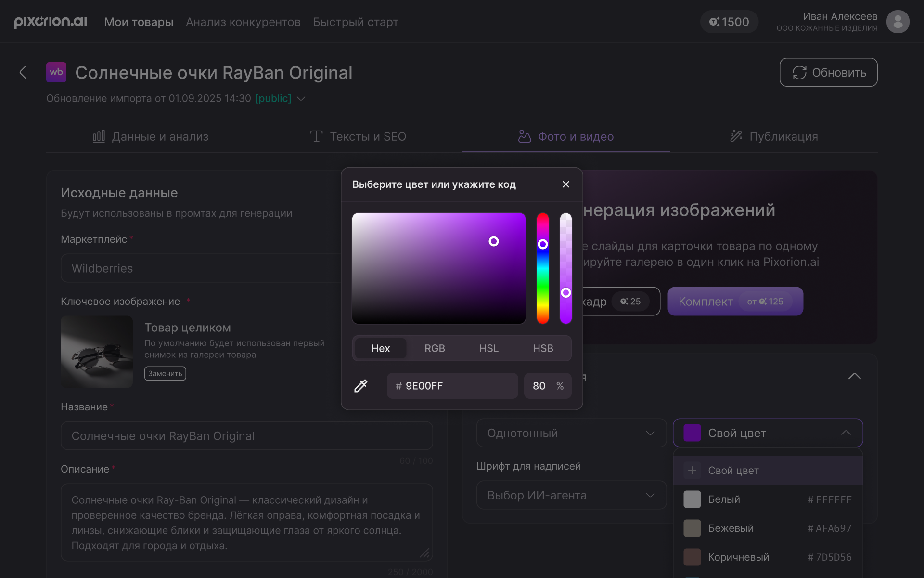
Task: Click the 1500 credits balance indicator
Action: point(729,22)
